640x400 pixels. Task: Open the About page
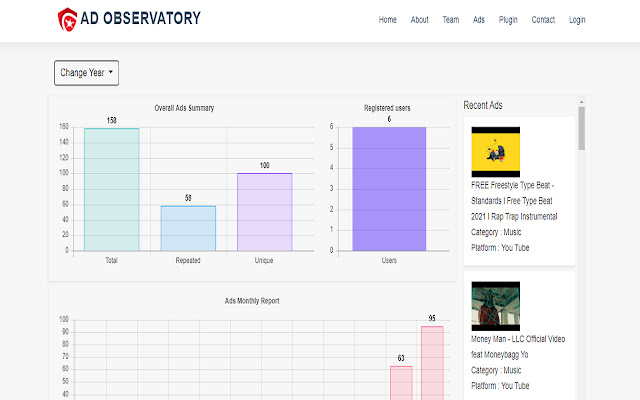(x=419, y=20)
